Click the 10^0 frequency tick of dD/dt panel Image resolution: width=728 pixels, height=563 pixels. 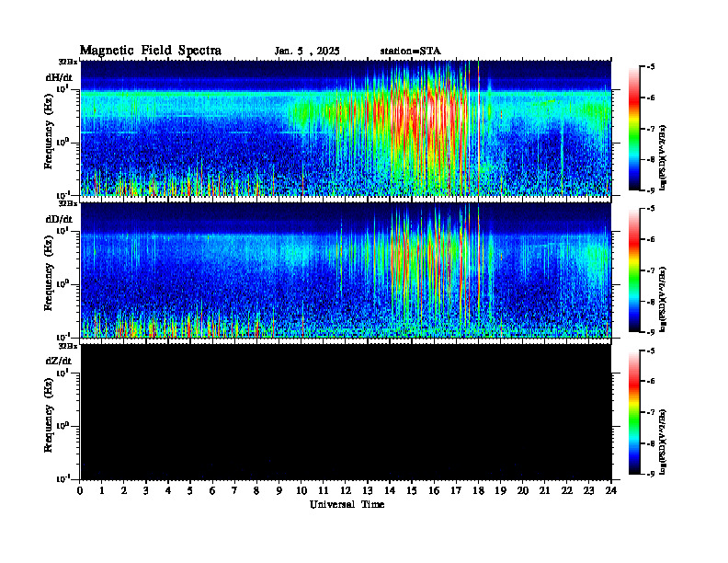click(63, 284)
